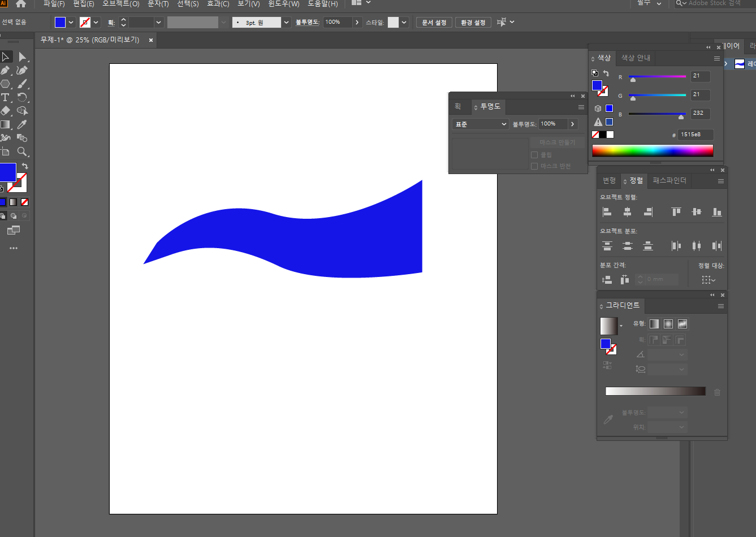
Task: Switch to the 획 tab
Action: (458, 107)
